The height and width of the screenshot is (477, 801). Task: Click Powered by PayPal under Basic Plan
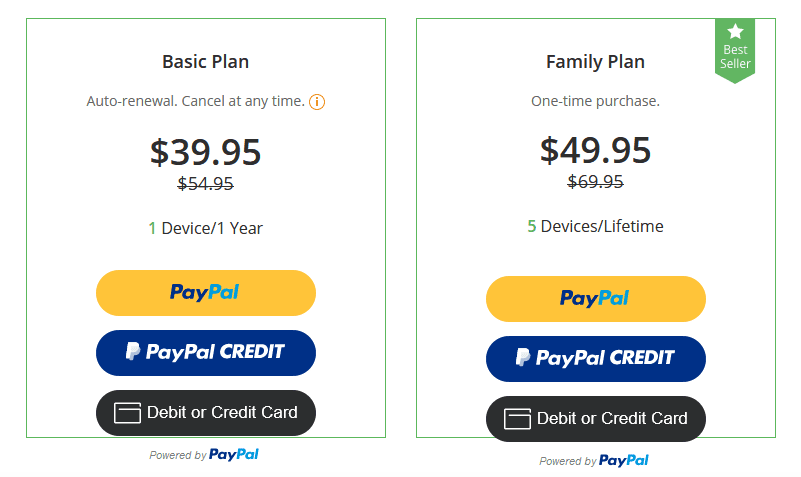pos(204,455)
